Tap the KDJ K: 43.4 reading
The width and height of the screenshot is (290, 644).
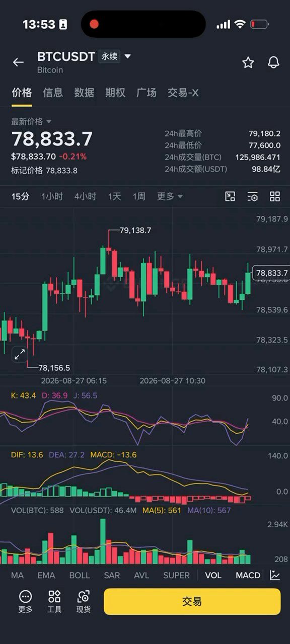click(x=24, y=395)
